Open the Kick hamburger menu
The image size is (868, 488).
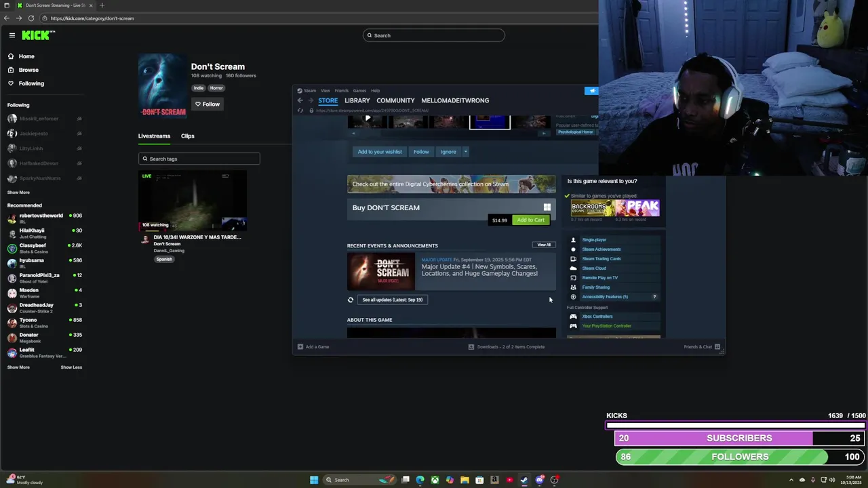coord(12,35)
